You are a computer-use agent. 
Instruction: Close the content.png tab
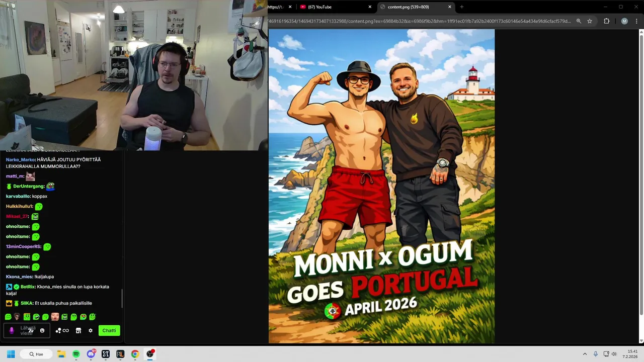pyautogui.click(x=450, y=7)
